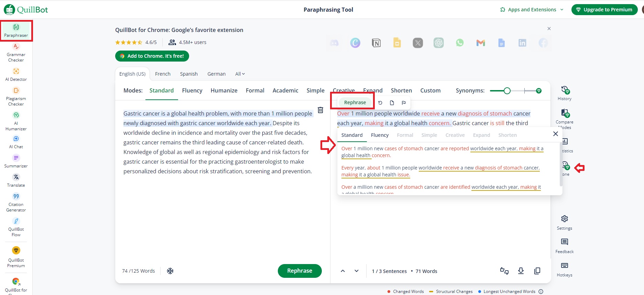Flag the sentence with report icon
Viewport: 644px width, 295px height.
pyautogui.click(x=404, y=102)
